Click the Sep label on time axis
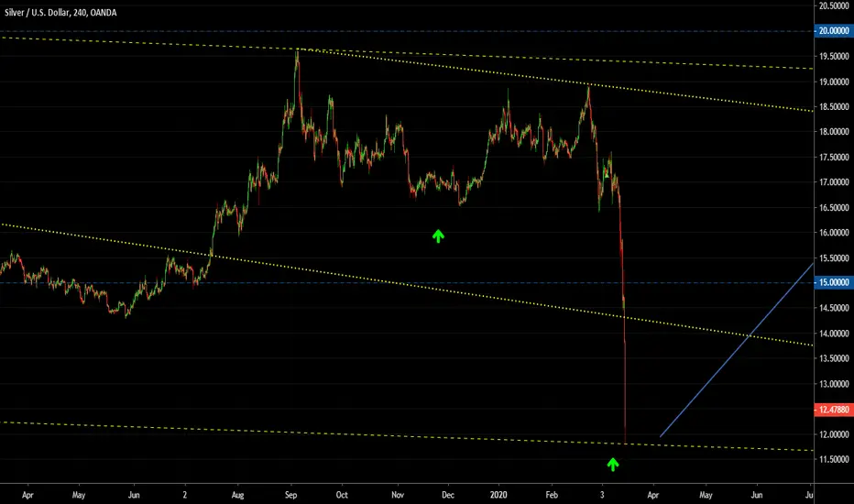Viewport: 854px width, 504px height. [290, 495]
